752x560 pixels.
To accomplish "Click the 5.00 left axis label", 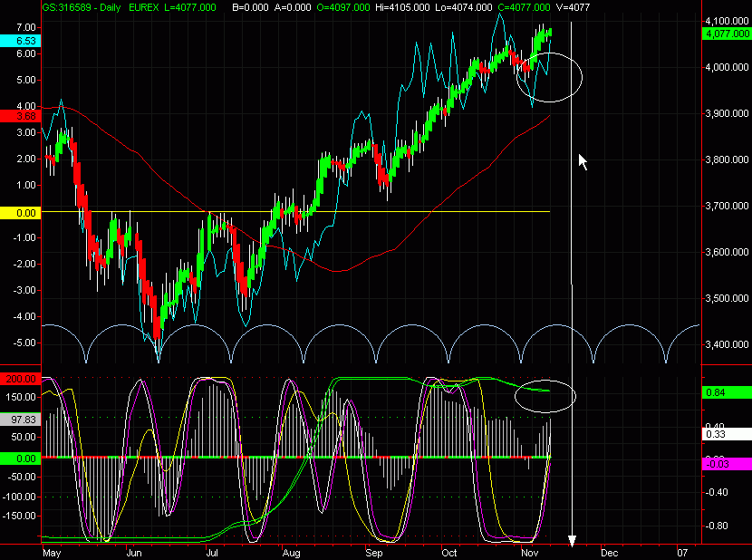I will point(26,80).
